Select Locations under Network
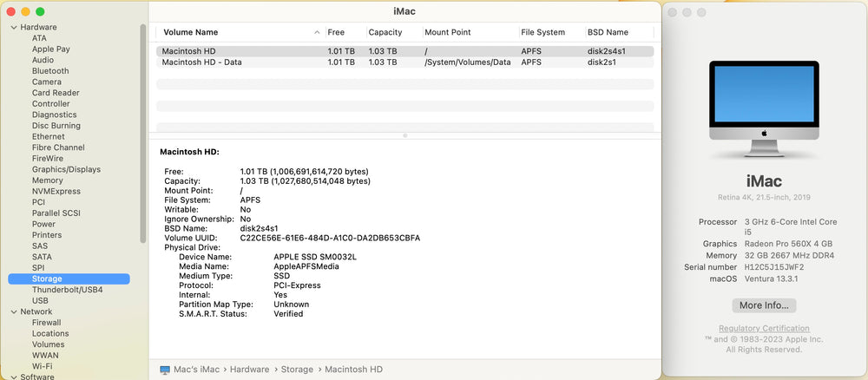868x380 pixels. (50, 333)
